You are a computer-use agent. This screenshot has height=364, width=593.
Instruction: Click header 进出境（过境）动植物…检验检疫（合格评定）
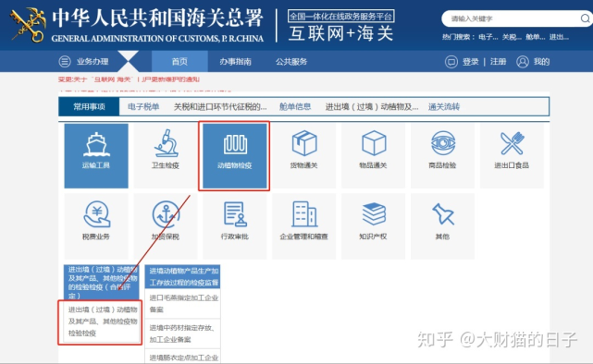click(x=102, y=283)
